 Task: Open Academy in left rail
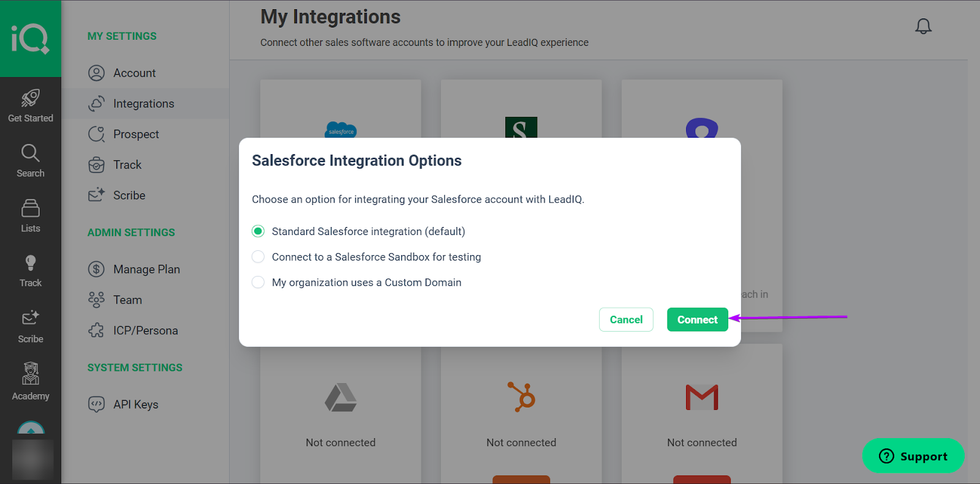click(31, 381)
